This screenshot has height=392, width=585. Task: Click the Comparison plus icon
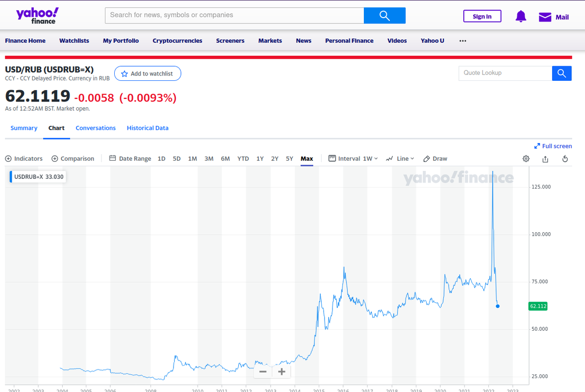pos(54,159)
